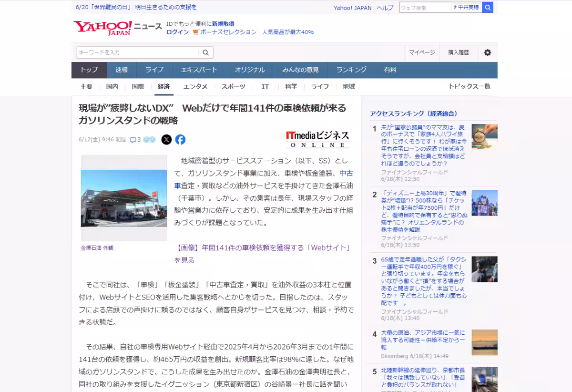Viewport: 572px width, 392px height.
Task: Open 人気商品が最大40% link
Action: click(288, 32)
